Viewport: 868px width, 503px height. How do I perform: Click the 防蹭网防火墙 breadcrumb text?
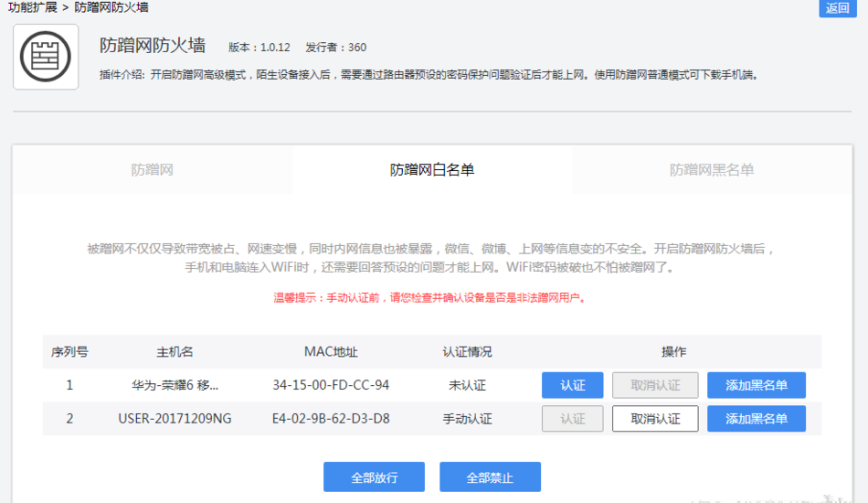(111, 7)
